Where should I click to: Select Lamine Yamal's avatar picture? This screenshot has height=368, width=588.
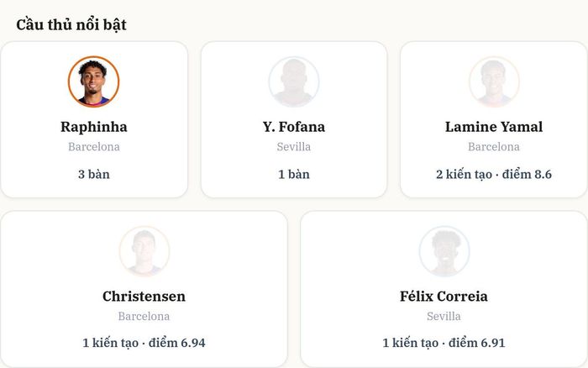[x=494, y=81]
